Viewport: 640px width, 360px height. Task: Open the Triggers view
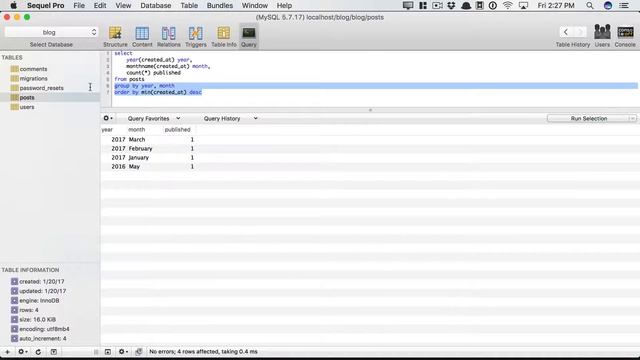[x=196, y=36]
